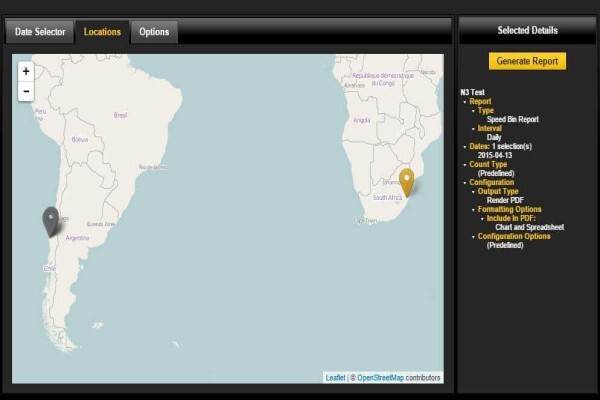Collapse the Count Type node

point(465,165)
